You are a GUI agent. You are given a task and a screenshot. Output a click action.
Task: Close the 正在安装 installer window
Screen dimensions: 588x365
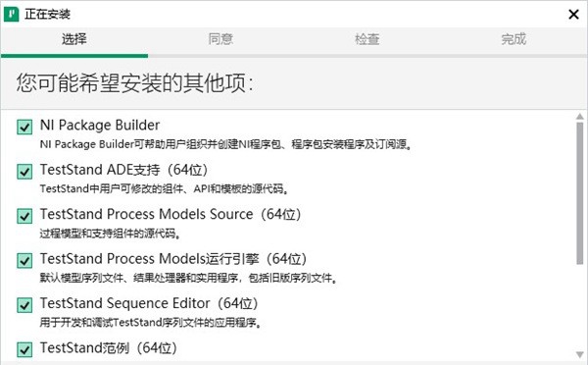pyautogui.click(x=573, y=15)
